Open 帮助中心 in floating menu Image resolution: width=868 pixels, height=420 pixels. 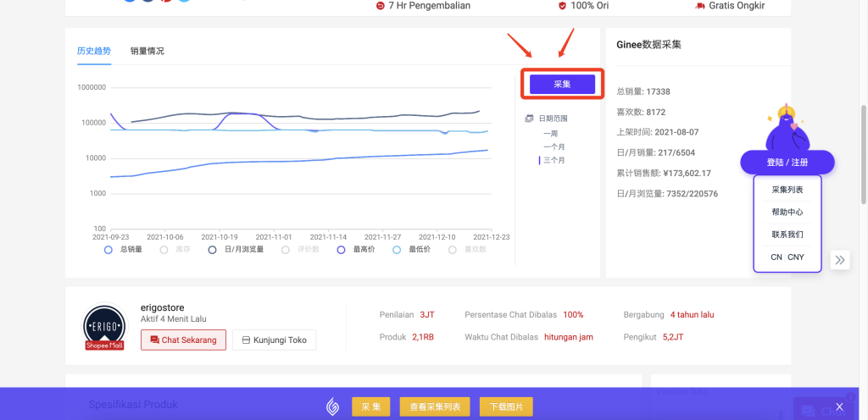click(x=787, y=212)
